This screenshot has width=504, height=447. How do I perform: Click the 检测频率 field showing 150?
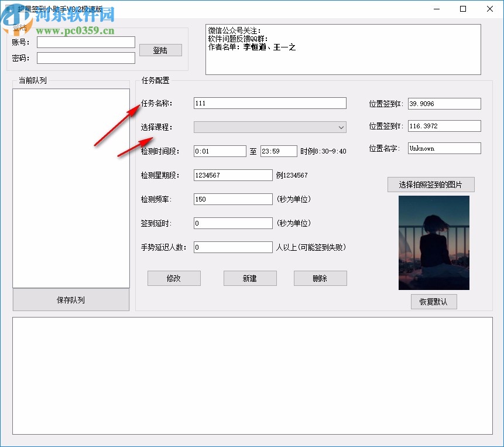232,199
